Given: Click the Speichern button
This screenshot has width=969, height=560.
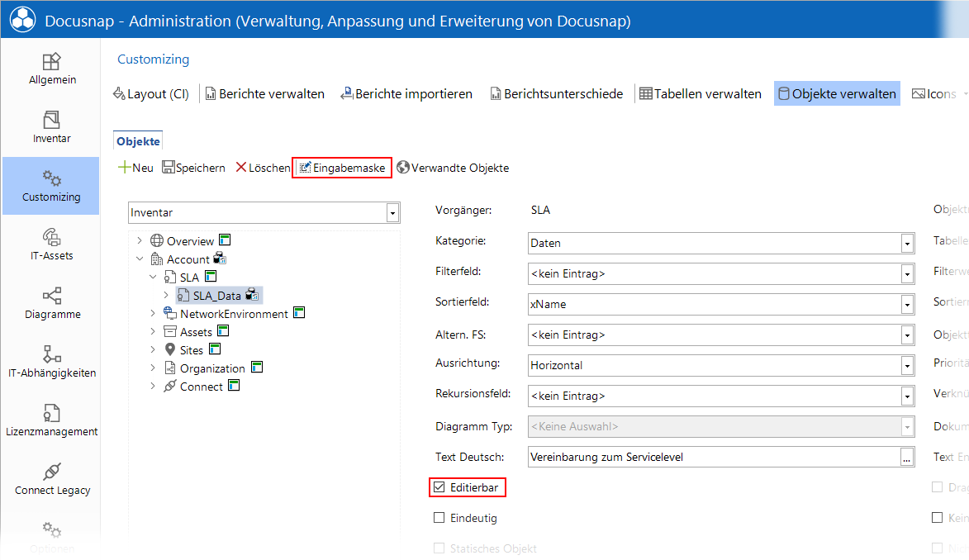Looking at the screenshot, I should 193,168.
